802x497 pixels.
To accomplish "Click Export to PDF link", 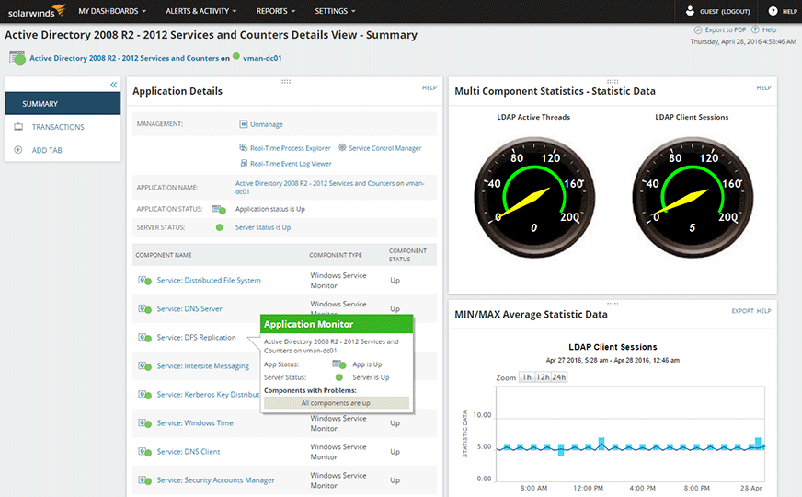I will tap(725, 30).
